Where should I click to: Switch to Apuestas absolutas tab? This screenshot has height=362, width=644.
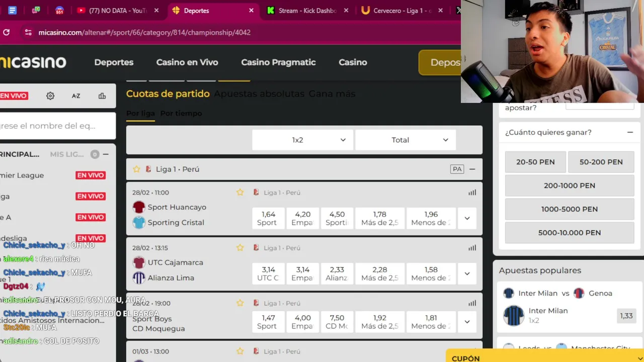point(259,94)
